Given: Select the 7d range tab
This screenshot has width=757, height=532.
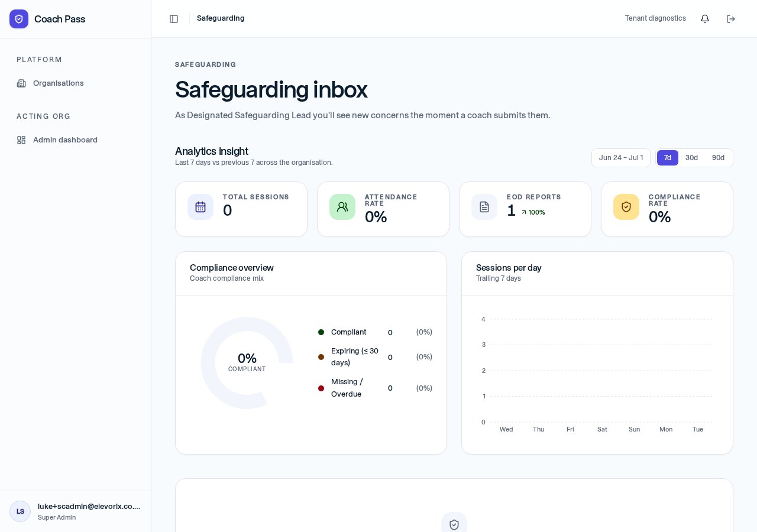Looking at the screenshot, I should tap(668, 158).
